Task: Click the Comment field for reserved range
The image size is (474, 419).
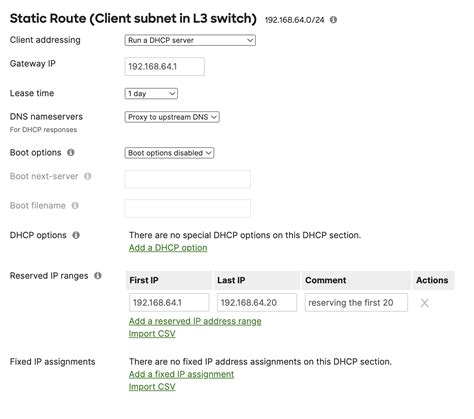Action: (x=356, y=303)
